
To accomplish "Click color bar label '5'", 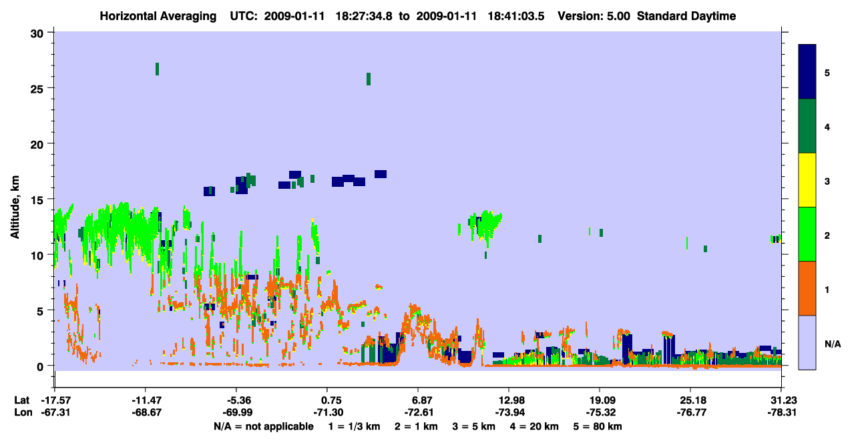I will click(827, 72).
